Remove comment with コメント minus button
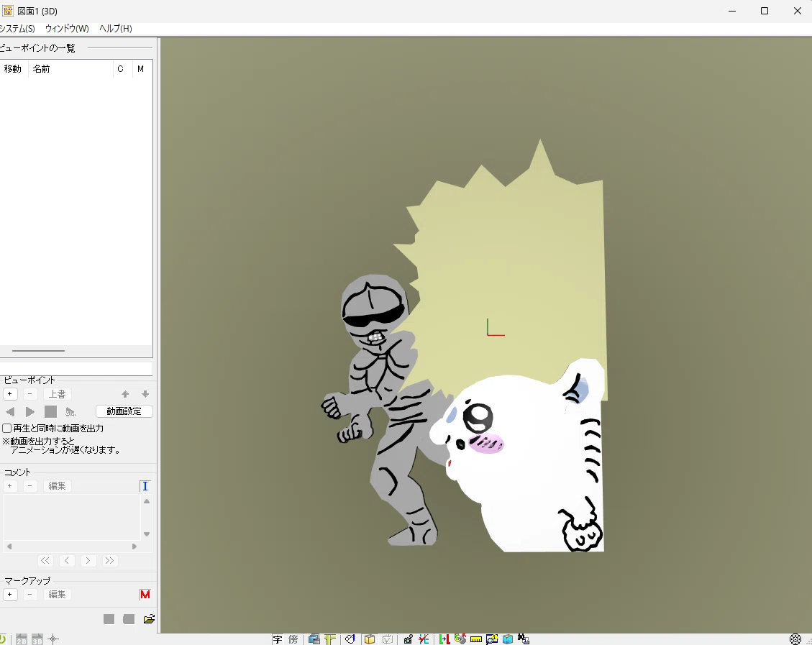Screen dimensions: 812x645 coord(30,485)
